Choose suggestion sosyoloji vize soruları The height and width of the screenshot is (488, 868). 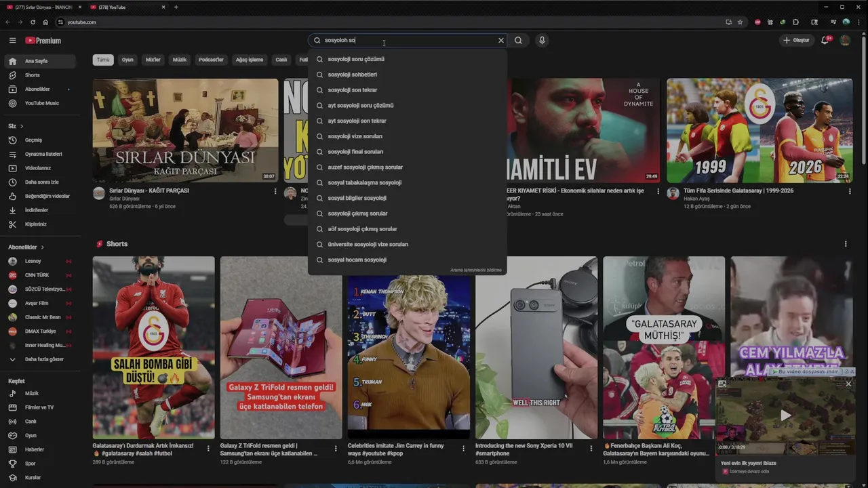pyautogui.click(x=407, y=136)
